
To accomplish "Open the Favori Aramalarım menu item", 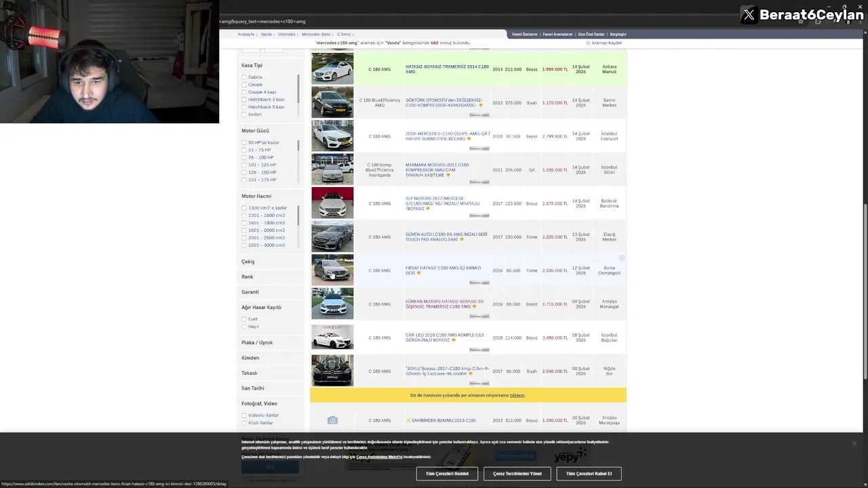I will click(x=557, y=34).
